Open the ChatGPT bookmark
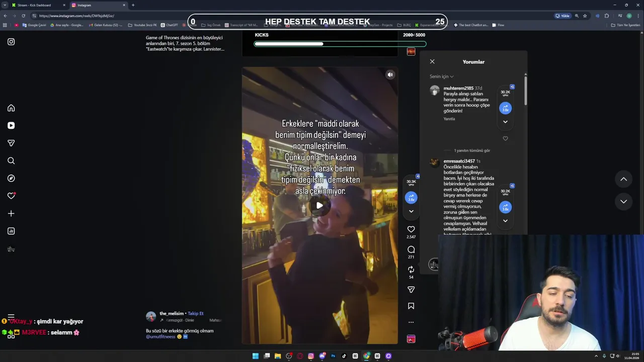Screen dimensions: 644x362 coord(170,25)
